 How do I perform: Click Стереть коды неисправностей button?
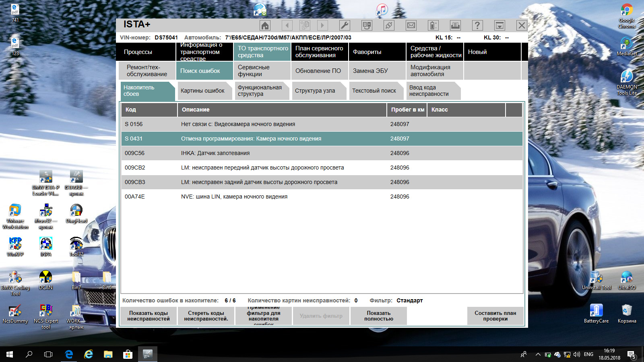pos(206,316)
